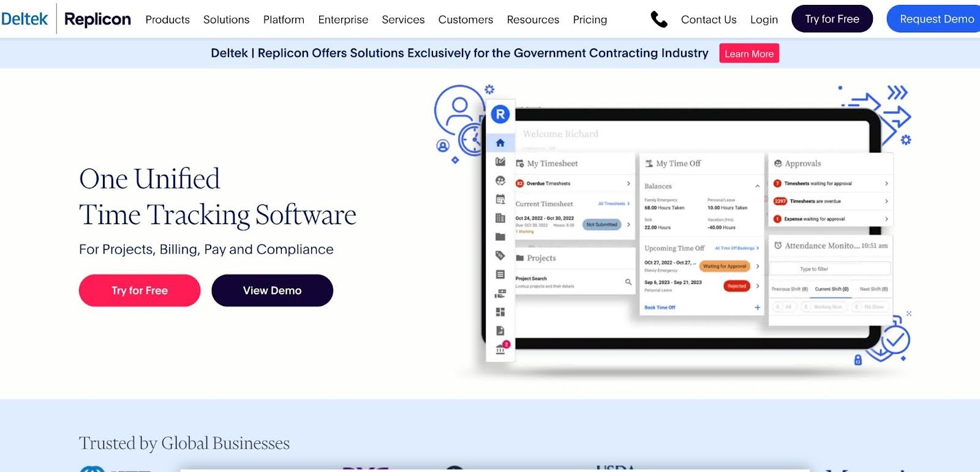Switch to the Current Shift tab

[832, 289]
